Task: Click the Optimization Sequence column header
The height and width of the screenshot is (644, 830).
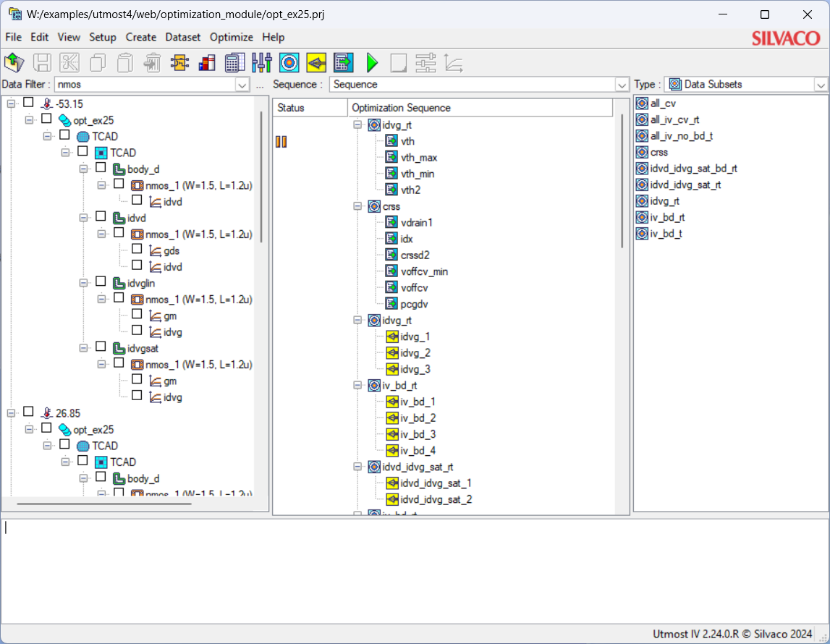Action: 480,108
